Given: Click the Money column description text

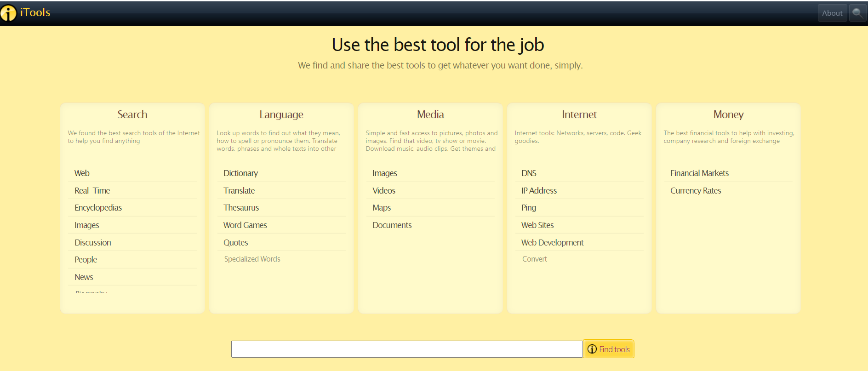Looking at the screenshot, I should [729, 137].
